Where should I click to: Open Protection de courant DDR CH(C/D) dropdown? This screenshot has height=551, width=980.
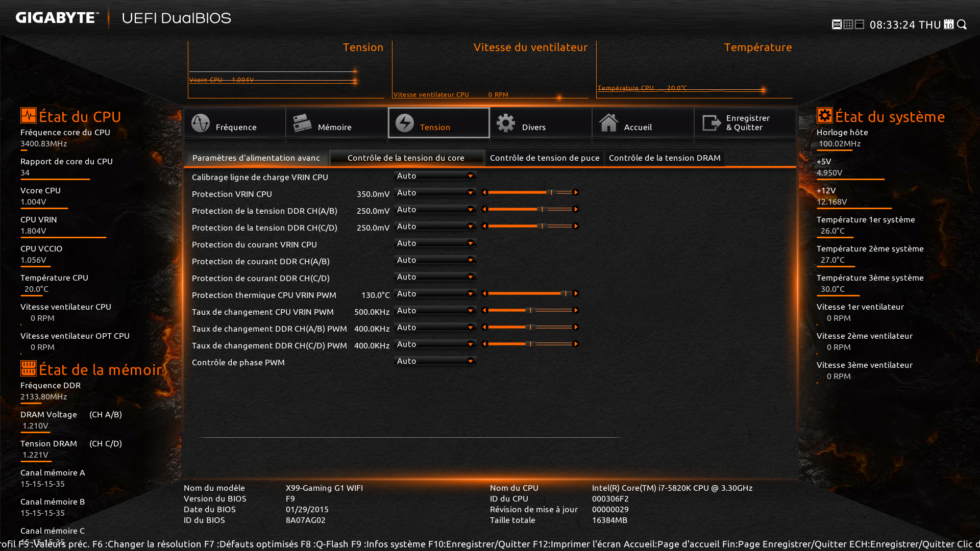tap(435, 277)
